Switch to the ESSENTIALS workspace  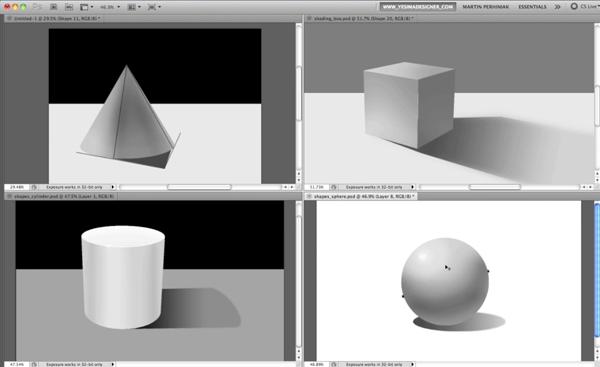click(532, 7)
